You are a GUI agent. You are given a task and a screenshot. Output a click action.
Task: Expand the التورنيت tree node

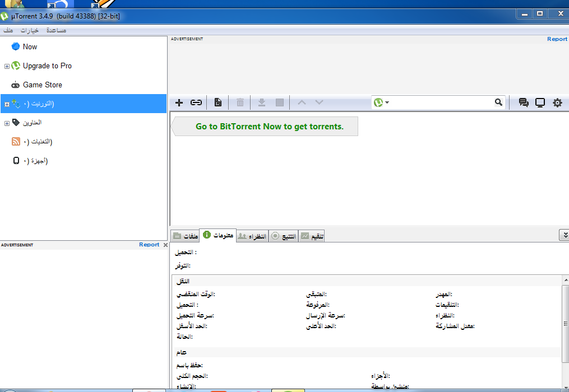pos(7,104)
